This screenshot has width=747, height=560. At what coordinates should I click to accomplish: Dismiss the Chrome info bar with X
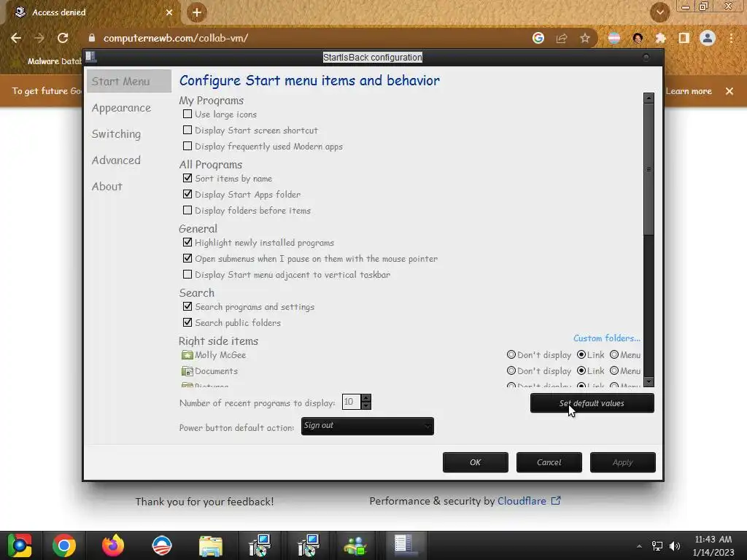pos(729,91)
